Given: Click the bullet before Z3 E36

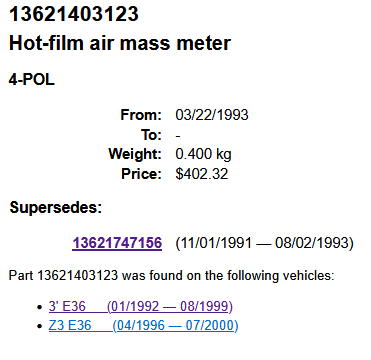Looking at the screenshot, I should coord(40,326).
